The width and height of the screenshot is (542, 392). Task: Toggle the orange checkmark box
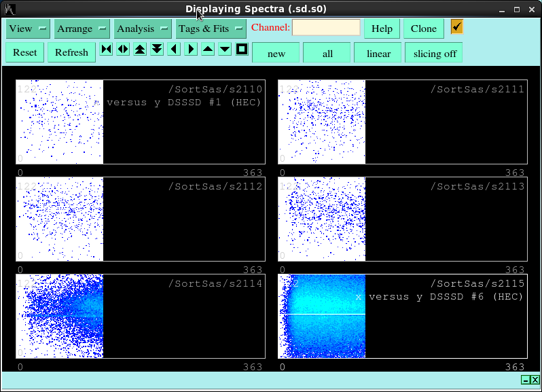coord(456,27)
